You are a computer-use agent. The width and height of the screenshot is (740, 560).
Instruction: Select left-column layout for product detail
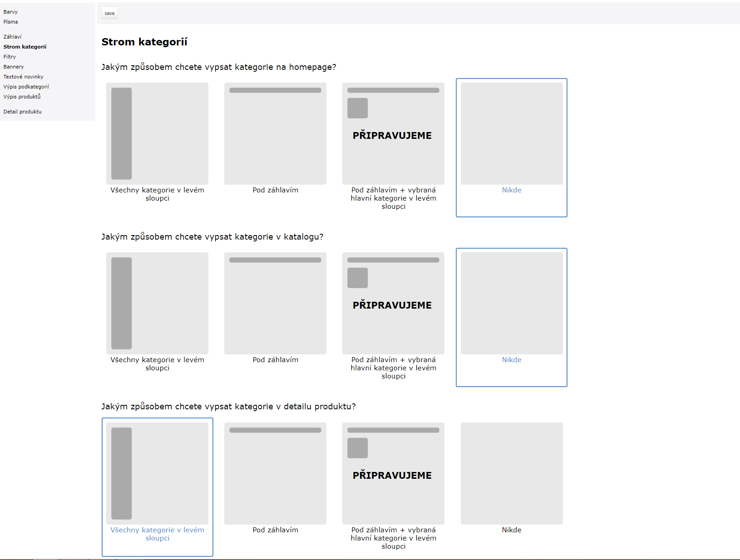pyautogui.click(x=157, y=473)
